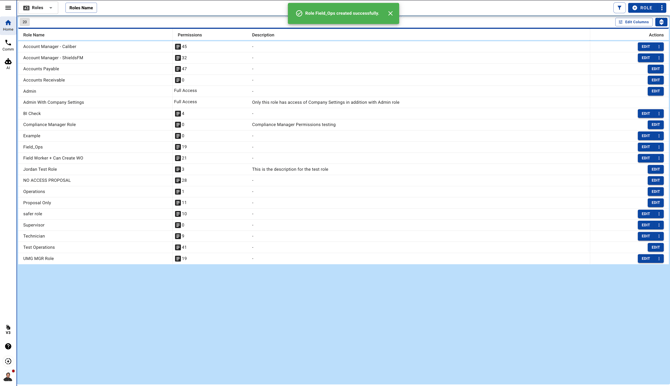Click permissions icon for Account Manager - Caliber
670x386 pixels.
pos(178,47)
